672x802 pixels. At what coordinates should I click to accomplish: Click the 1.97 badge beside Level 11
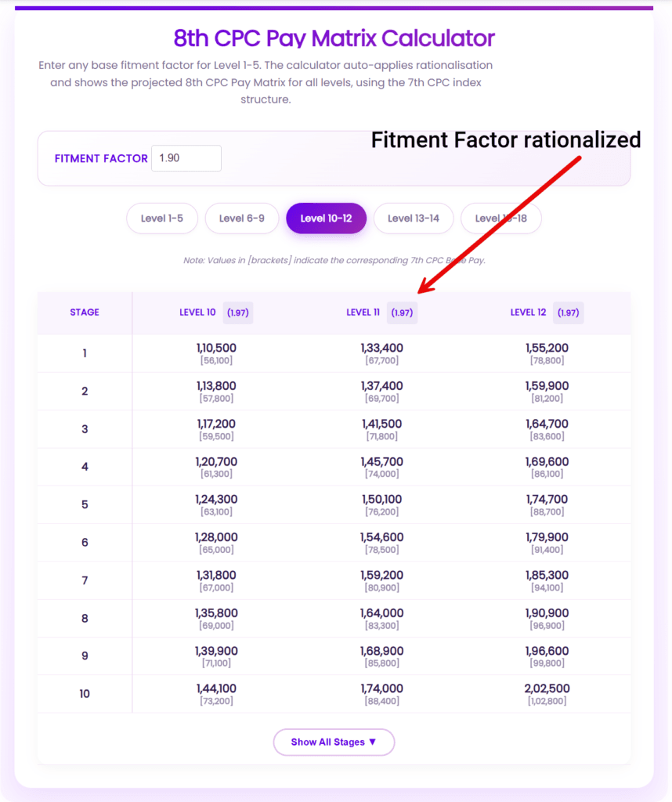pos(402,312)
